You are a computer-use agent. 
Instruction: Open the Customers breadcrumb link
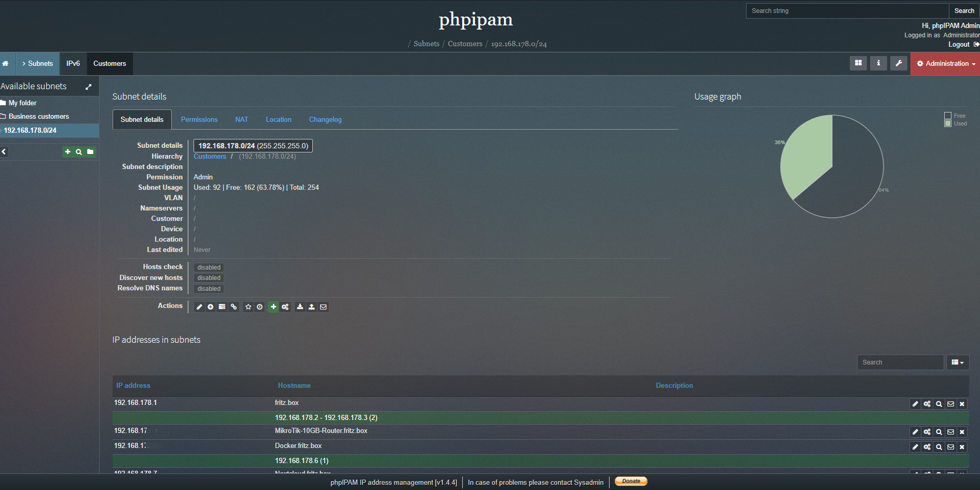point(465,44)
